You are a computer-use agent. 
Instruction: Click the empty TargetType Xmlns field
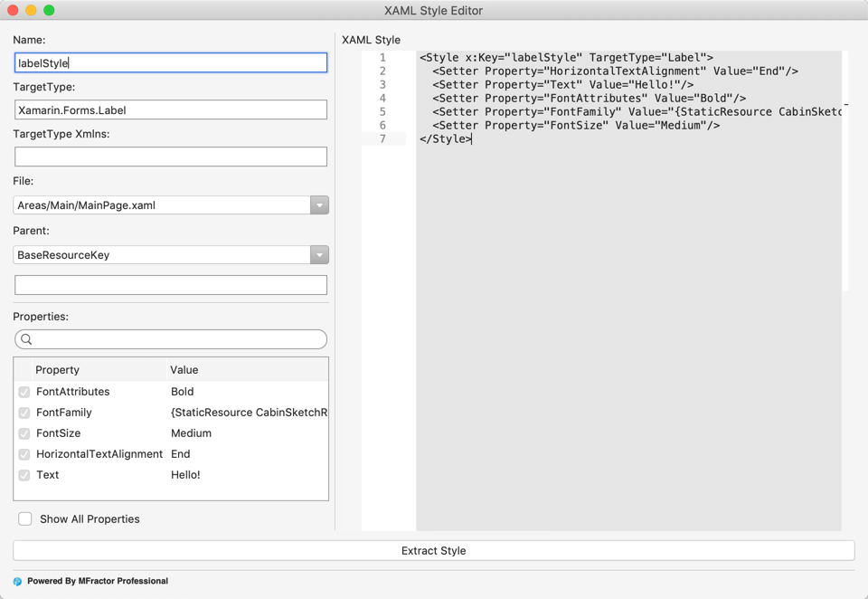click(x=171, y=157)
